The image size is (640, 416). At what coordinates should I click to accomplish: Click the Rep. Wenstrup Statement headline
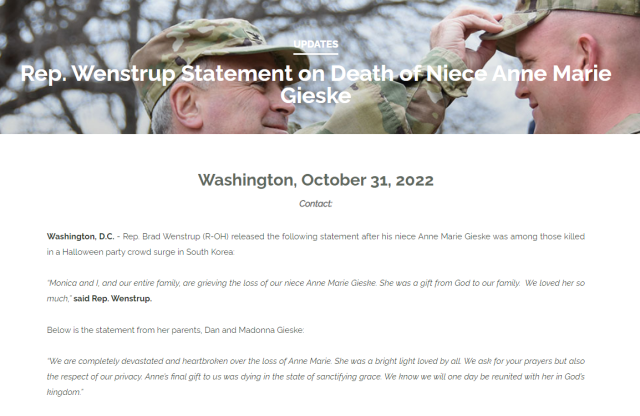pyautogui.click(x=316, y=84)
